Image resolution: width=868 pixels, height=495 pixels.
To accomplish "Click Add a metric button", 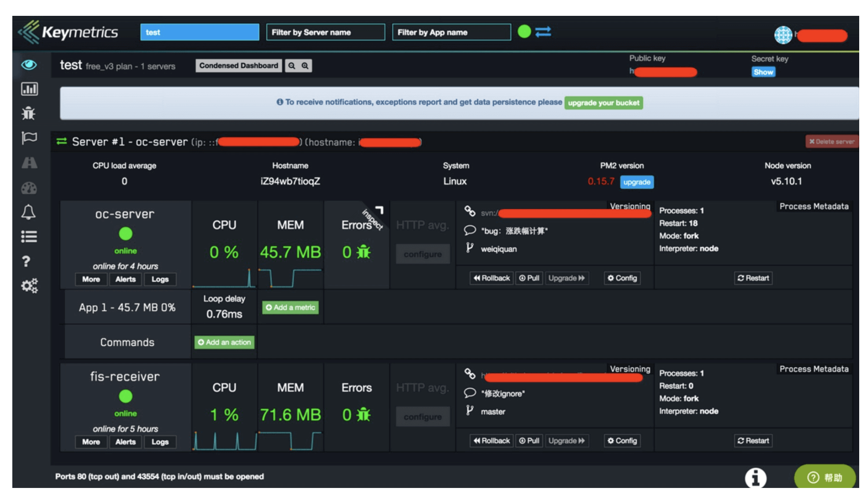I will (x=291, y=307).
